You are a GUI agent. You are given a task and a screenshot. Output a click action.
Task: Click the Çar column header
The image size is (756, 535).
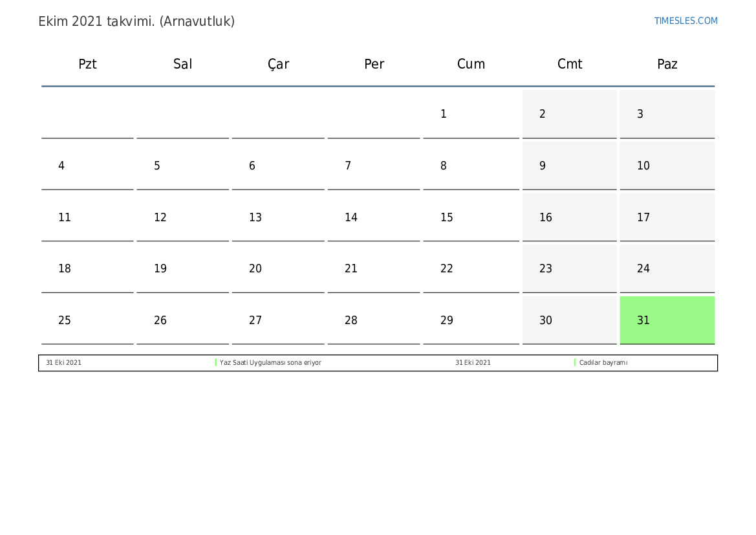tap(278, 64)
